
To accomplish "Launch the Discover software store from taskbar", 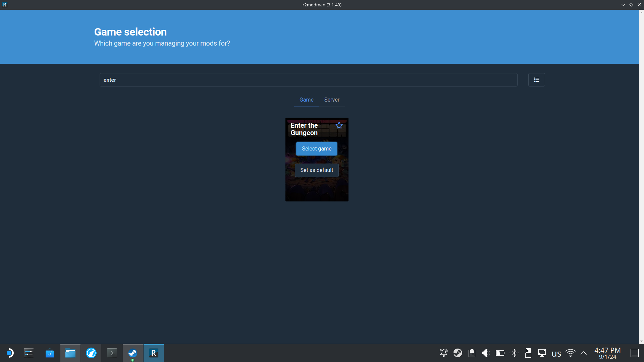I will 50,353.
